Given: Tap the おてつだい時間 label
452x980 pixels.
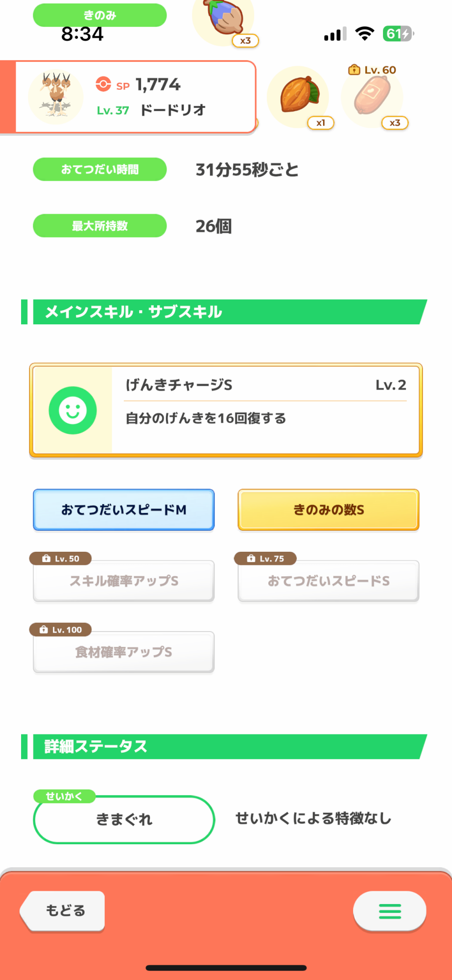Looking at the screenshot, I should pyautogui.click(x=100, y=170).
